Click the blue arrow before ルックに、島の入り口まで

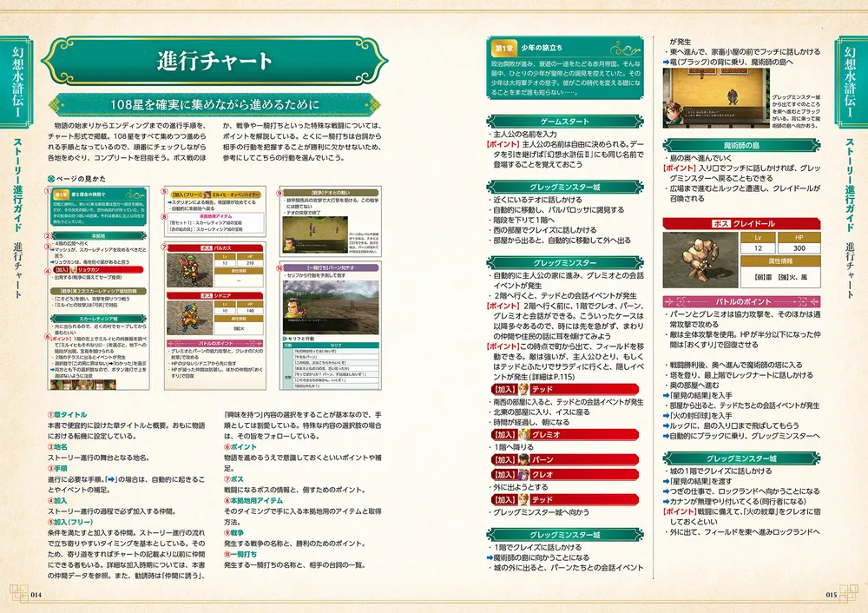click(667, 425)
